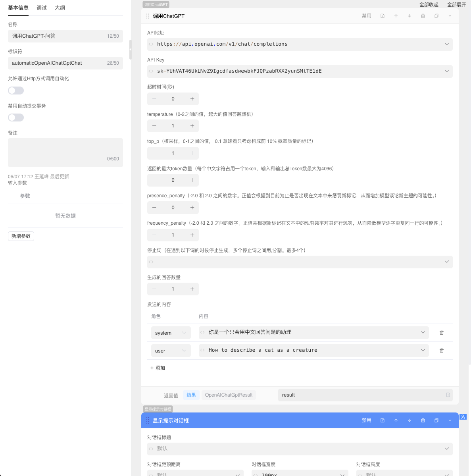471x476 pixels.
Task: Delete the system message row
Action: pos(442,333)
